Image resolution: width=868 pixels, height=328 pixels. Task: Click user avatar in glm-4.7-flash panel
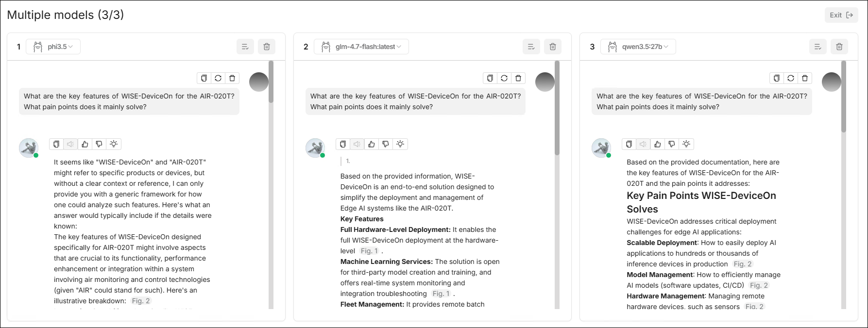[x=545, y=82]
